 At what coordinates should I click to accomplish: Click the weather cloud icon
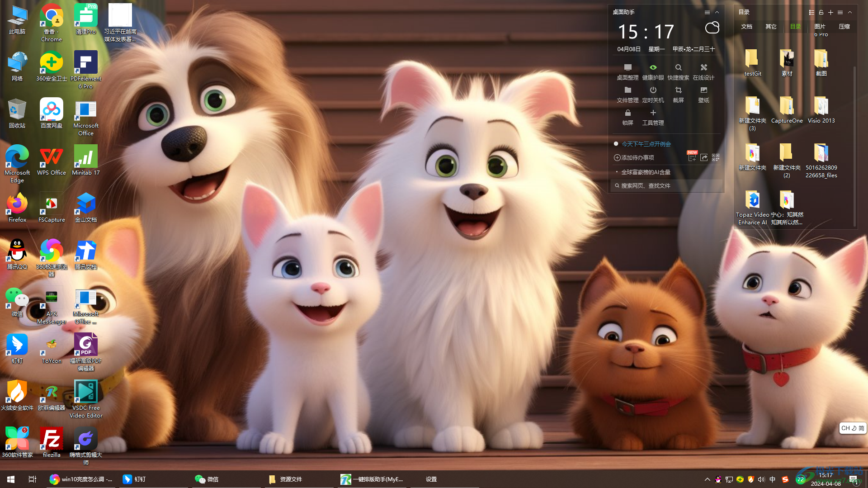pyautogui.click(x=712, y=28)
